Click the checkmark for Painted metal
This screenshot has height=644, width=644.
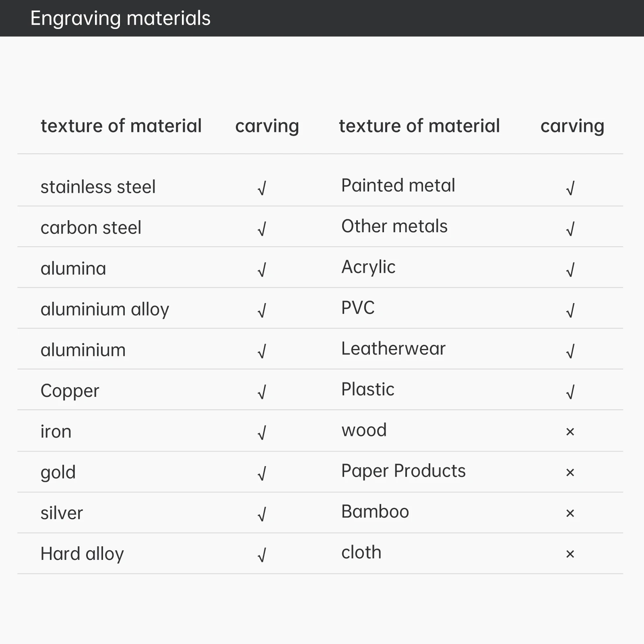point(570,188)
